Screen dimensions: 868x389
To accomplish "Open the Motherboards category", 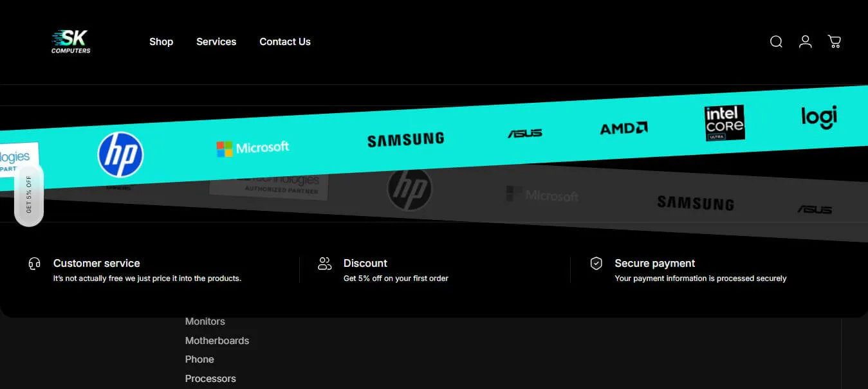I will tap(217, 341).
